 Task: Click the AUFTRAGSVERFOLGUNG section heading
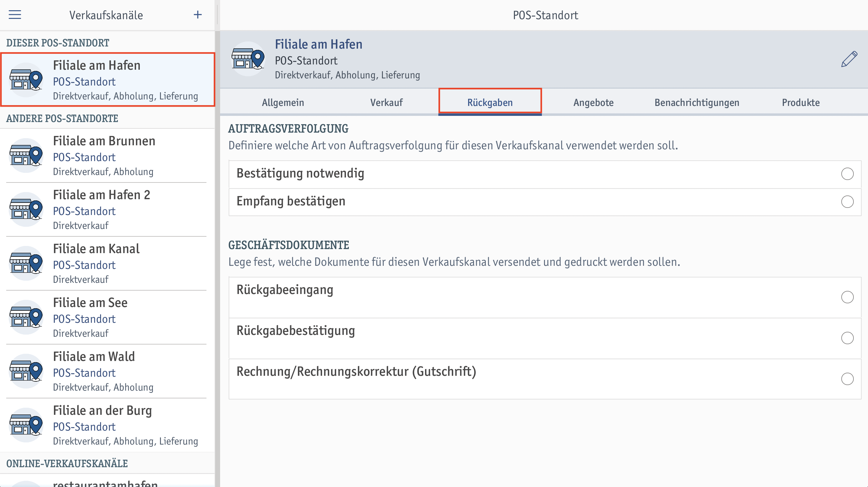[288, 129]
